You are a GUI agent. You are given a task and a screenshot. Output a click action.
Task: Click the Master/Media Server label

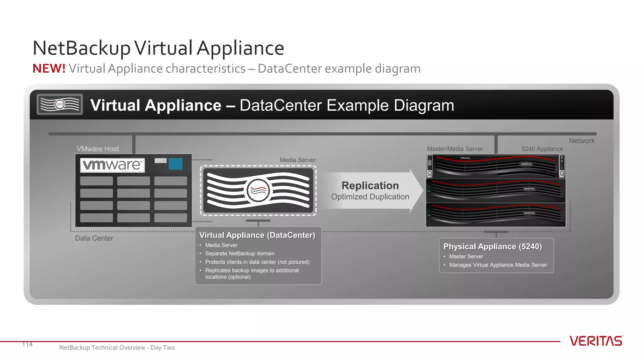455,149
